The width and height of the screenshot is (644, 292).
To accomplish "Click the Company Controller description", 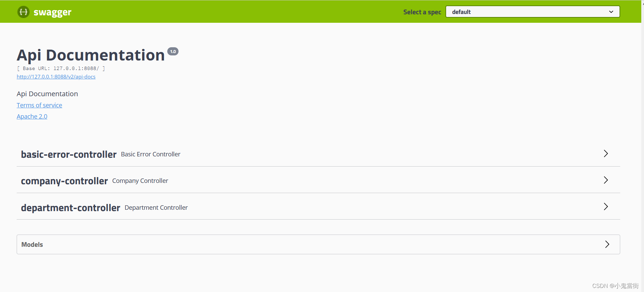I will 140,181.
